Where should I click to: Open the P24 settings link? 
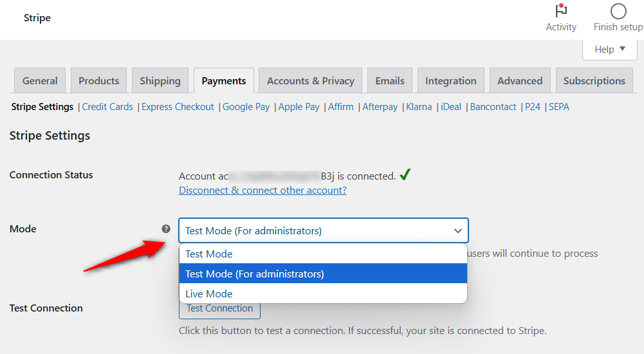click(533, 107)
